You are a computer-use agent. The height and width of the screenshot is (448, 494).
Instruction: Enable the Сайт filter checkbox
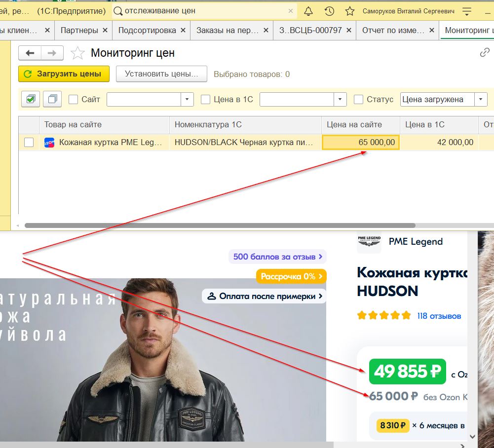[x=73, y=100]
